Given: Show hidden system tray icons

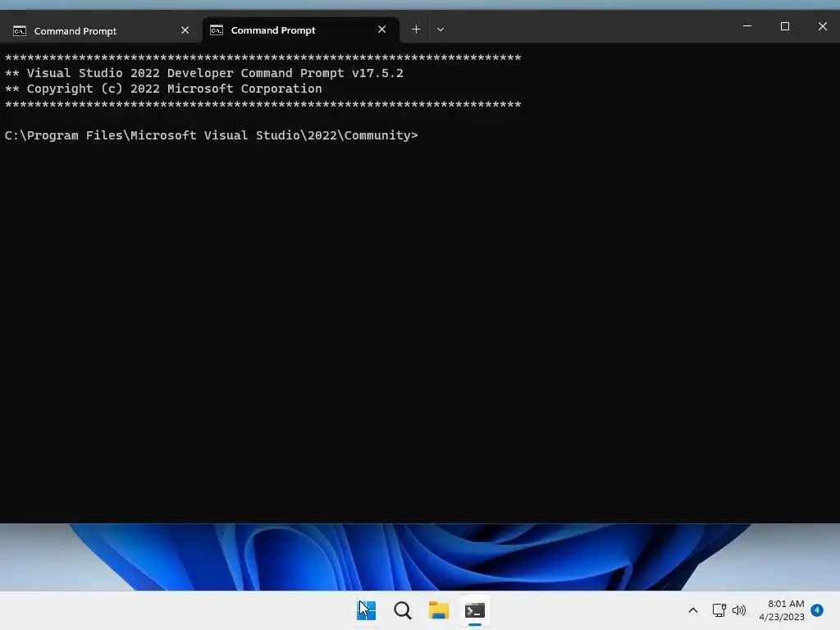Looking at the screenshot, I should [692, 610].
